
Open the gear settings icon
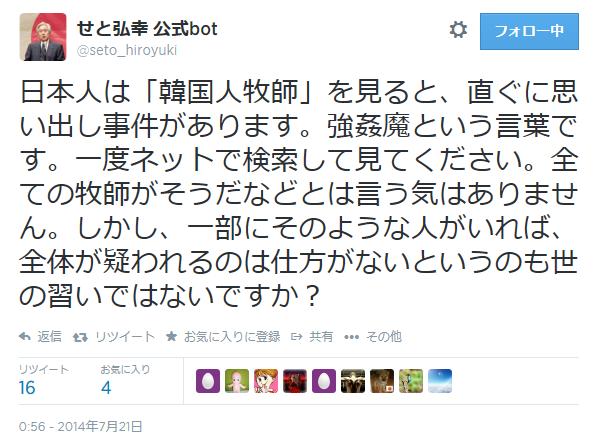click(x=458, y=30)
